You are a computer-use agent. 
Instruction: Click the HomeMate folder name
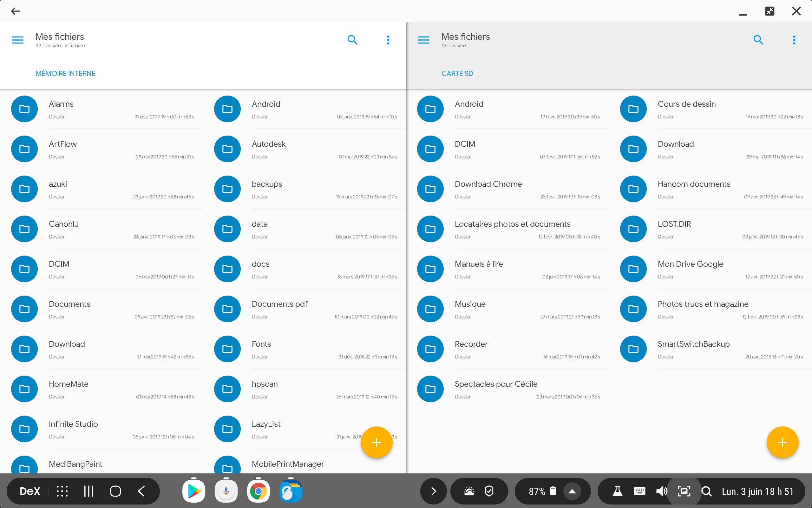(x=69, y=384)
